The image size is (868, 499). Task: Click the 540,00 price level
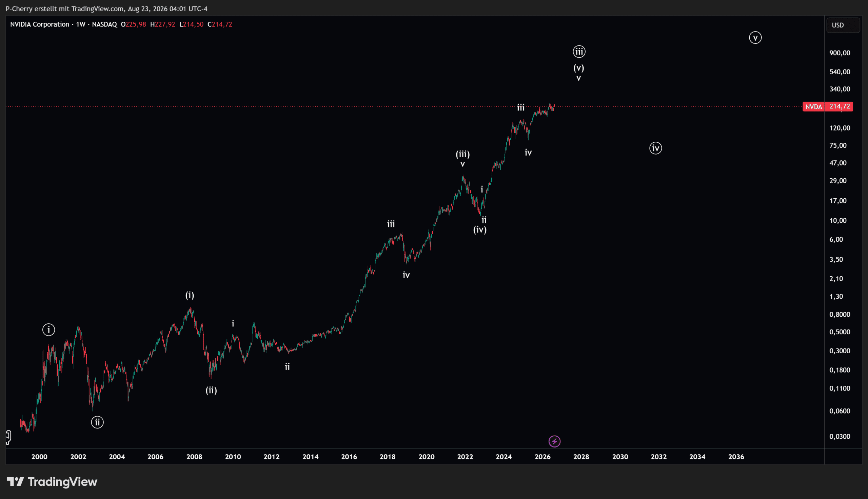pos(840,72)
